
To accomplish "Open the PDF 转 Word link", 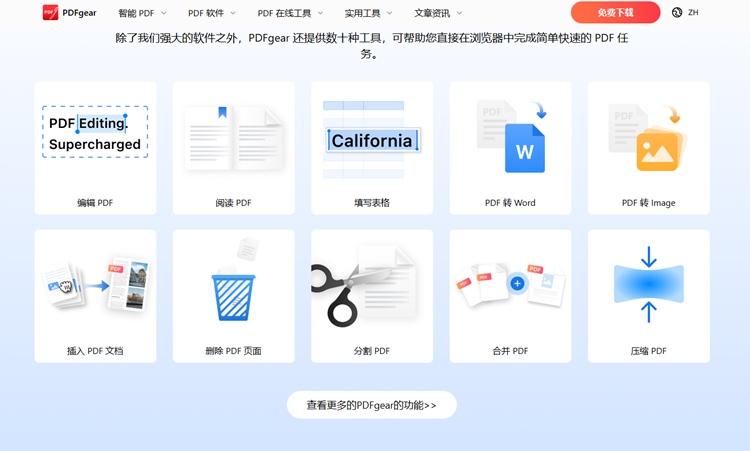I will pos(510,203).
